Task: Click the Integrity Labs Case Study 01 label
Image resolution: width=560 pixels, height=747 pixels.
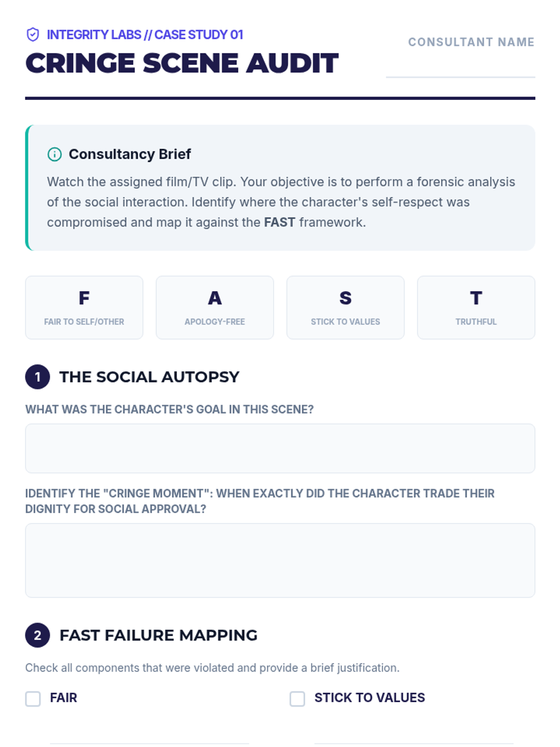Action: (x=145, y=35)
